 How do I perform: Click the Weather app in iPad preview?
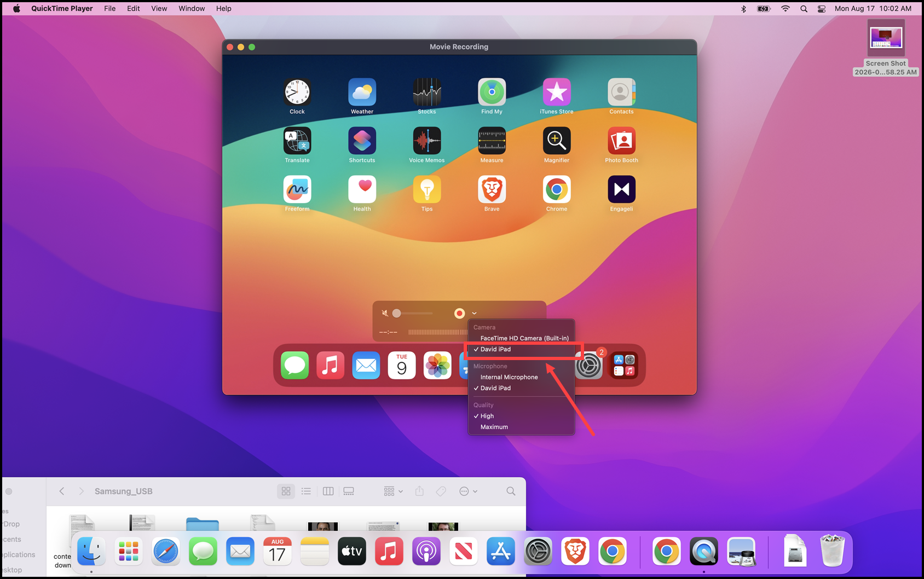(362, 92)
